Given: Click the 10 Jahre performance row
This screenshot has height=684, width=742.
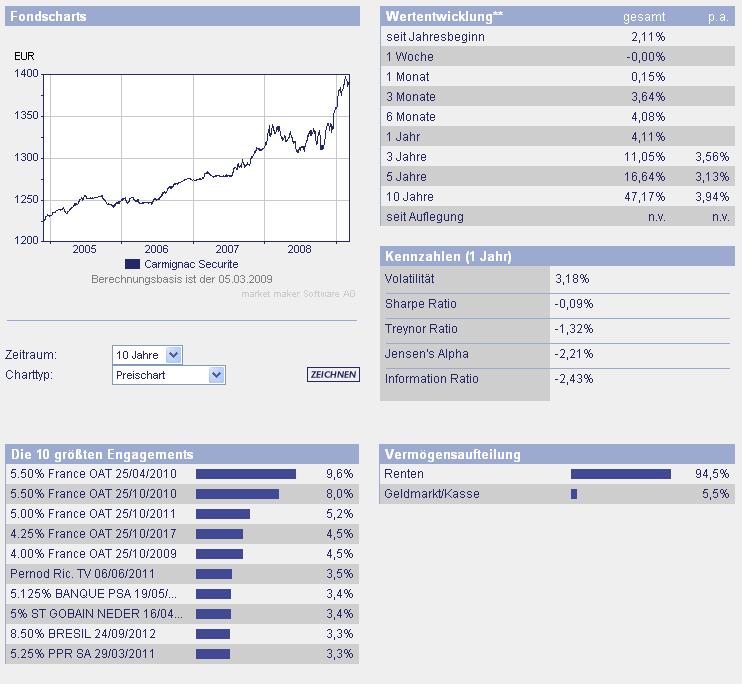Looking at the screenshot, I should pyautogui.click(x=557, y=197).
